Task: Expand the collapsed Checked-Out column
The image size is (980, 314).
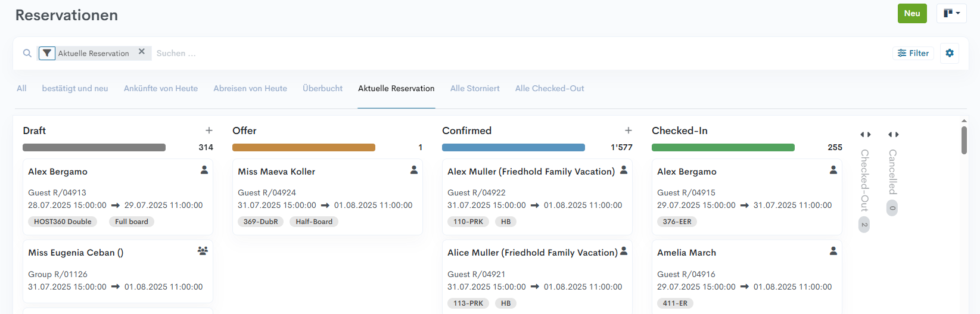Action: point(866,135)
